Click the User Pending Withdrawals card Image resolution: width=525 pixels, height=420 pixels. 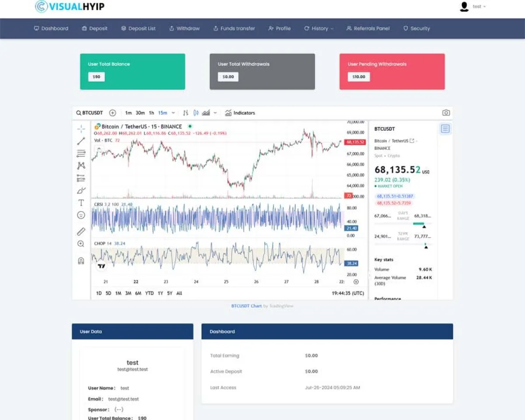coord(392,72)
